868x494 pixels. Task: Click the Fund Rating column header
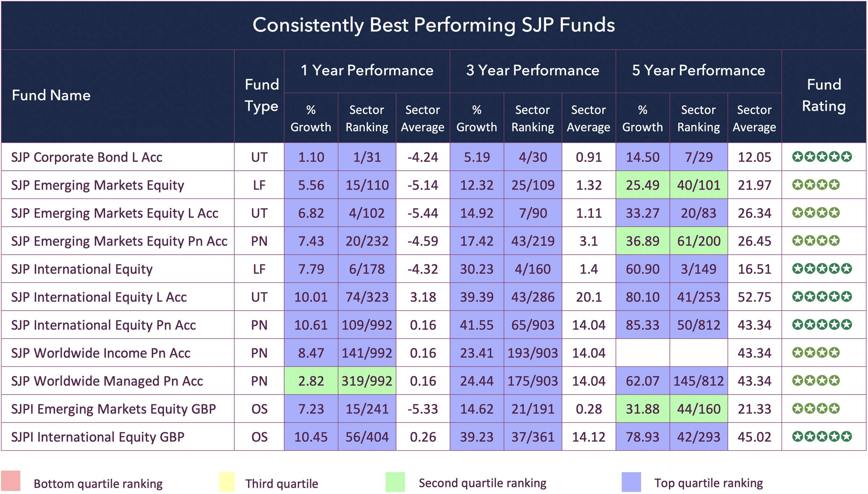(824, 95)
